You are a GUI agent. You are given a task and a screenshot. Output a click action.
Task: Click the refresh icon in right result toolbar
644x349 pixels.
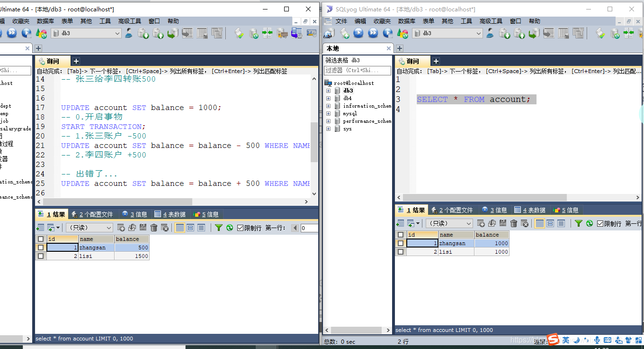pyautogui.click(x=590, y=223)
